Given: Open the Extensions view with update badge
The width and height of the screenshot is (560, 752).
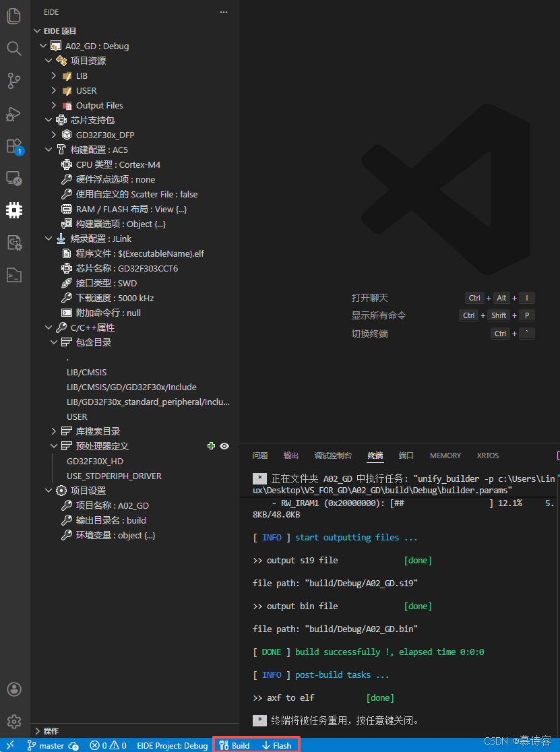Looking at the screenshot, I should (14, 146).
